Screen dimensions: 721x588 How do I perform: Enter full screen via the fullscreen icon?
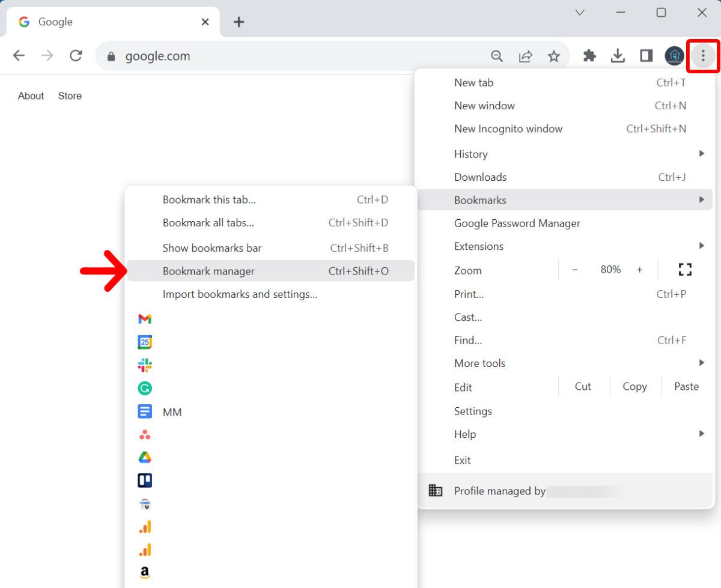tap(685, 269)
